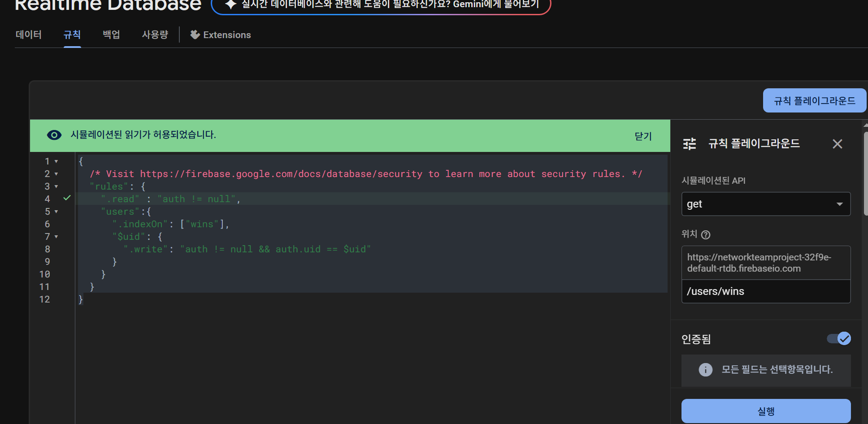The image size is (868, 424).
Task: Ask Gemini about Realtime Database help
Action: coord(381,4)
